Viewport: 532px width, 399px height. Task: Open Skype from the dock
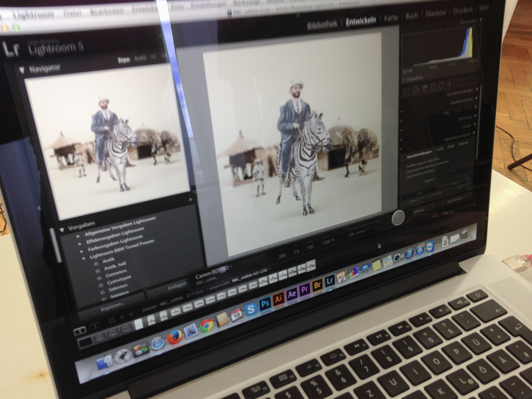(251, 309)
